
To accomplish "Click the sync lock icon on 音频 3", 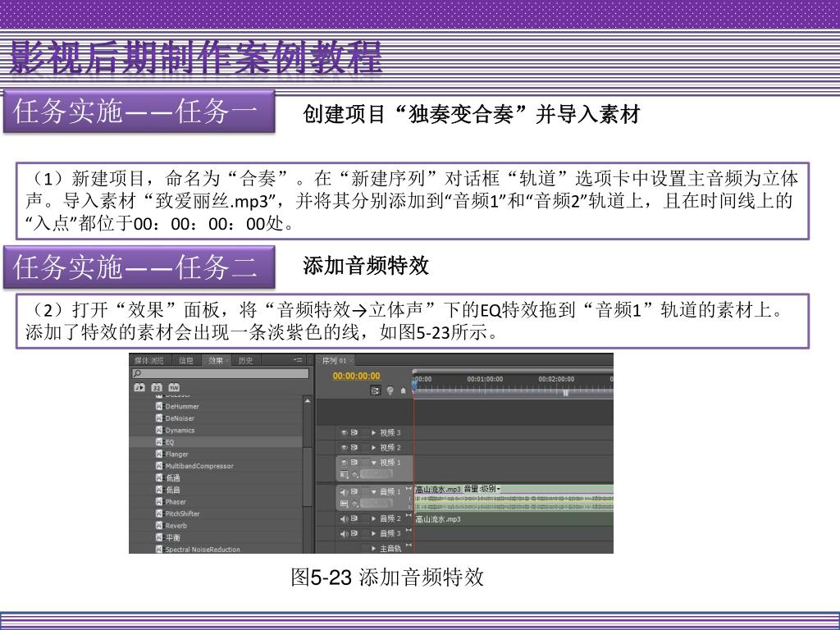I will pyautogui.click(x=354, y=533).
